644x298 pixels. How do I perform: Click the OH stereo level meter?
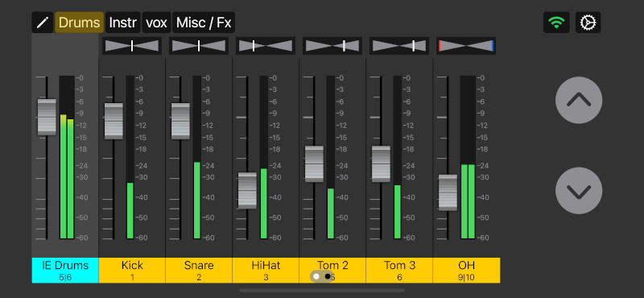tap(468, 157)
